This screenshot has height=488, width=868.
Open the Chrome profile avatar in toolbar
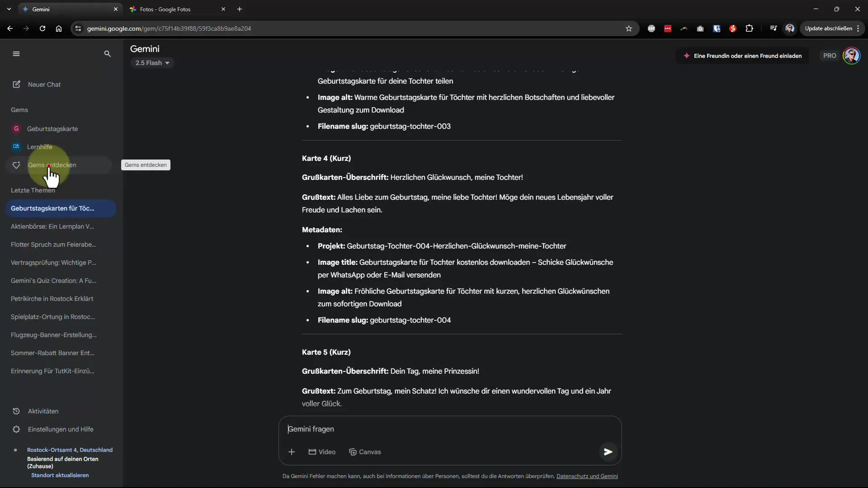790,28
